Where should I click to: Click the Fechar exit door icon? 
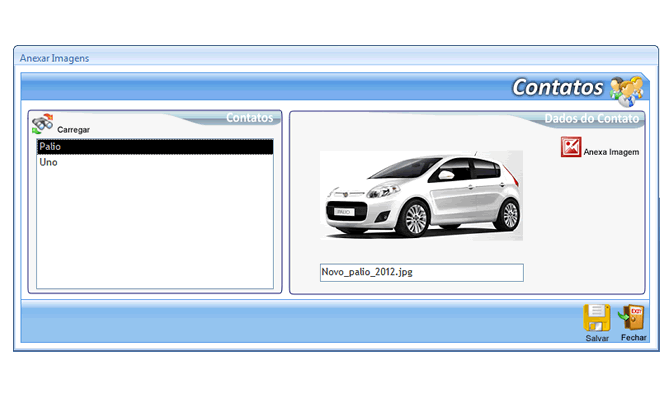pyautogui.click(x=631, y=318)
